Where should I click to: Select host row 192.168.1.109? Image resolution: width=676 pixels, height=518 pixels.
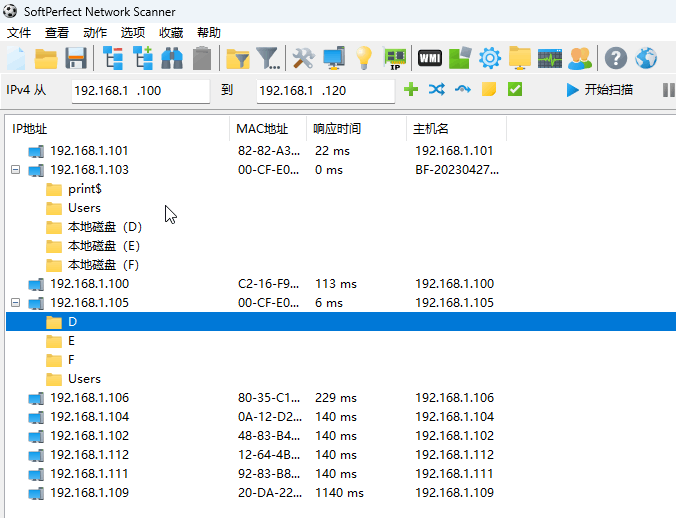(341, 493)
